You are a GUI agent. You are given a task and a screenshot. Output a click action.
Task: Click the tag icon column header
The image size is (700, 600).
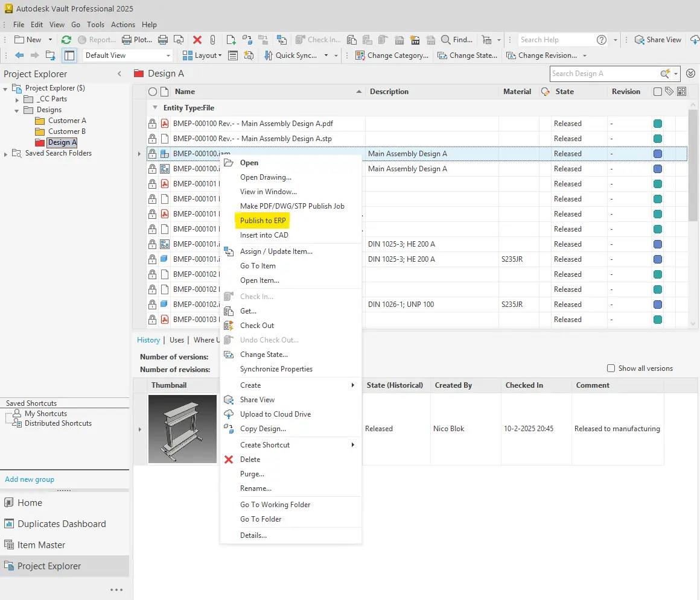(x=669, y=92)
